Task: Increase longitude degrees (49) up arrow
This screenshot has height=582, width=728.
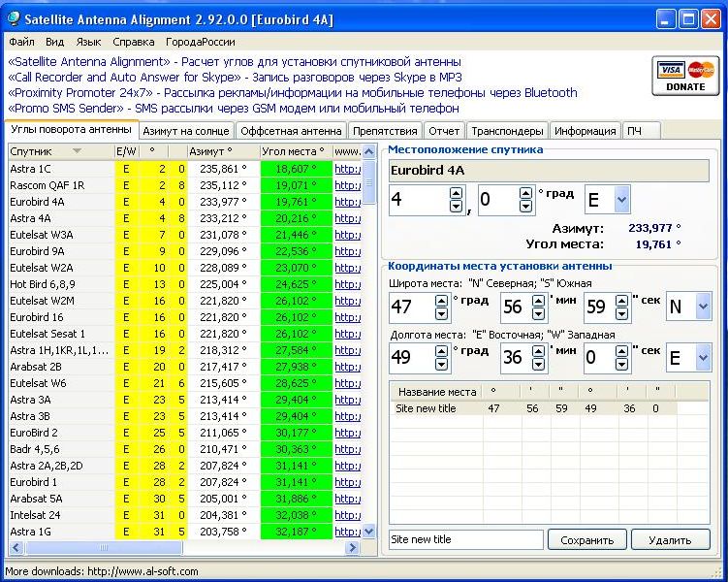Action: (x=441, y=351)
